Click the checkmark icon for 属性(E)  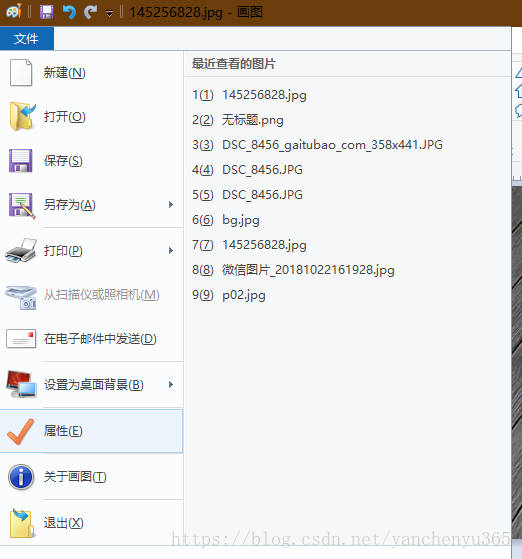[21, 431]
